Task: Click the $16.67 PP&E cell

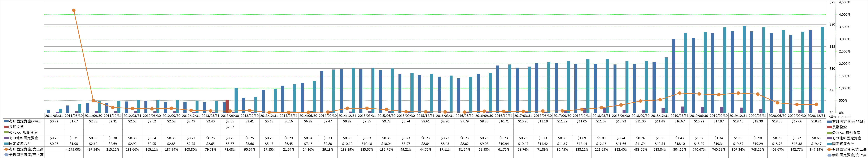Action: (679, 121)
